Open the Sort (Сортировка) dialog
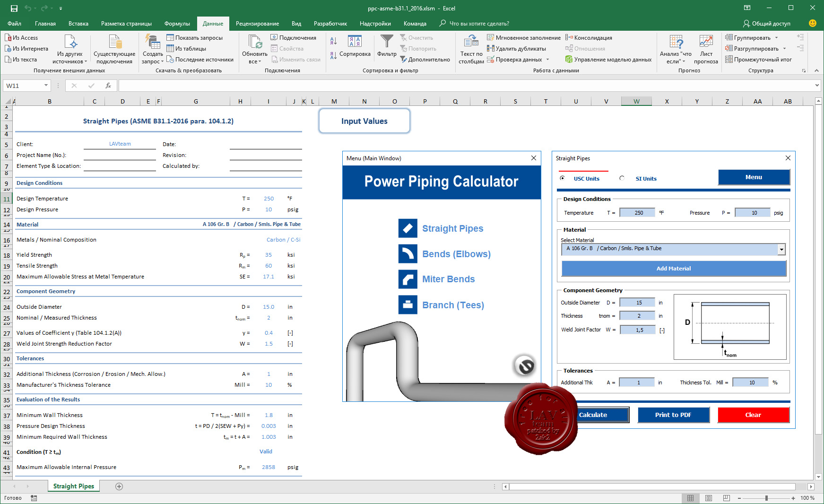 point(355,46)
